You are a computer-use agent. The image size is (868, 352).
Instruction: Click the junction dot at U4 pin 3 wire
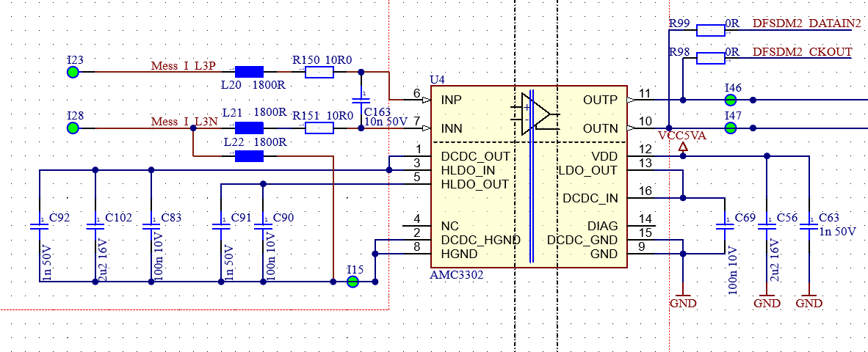(x=389, y=170)
